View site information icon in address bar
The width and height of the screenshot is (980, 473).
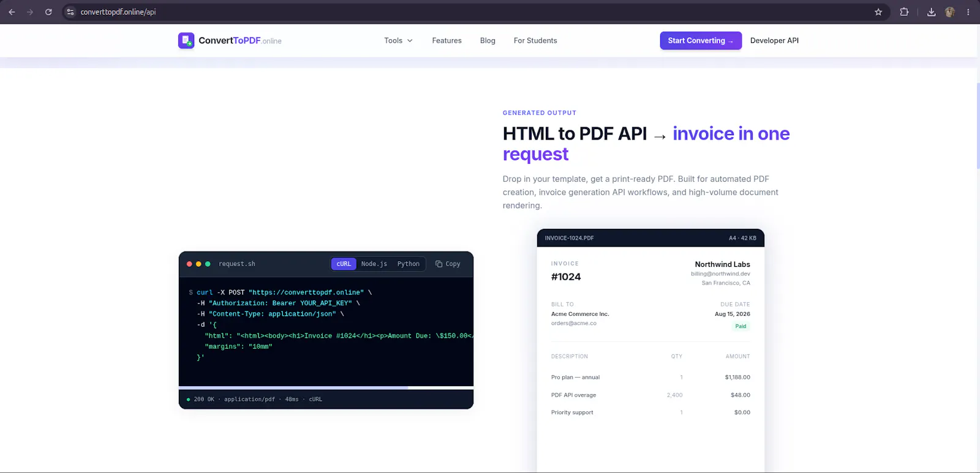tap(70, 12)
